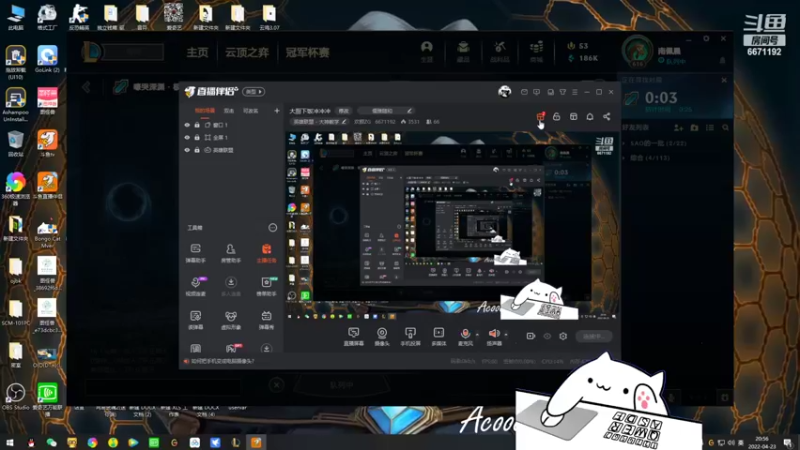Toggle visibility of 窗口 1 source

point(187,125)
